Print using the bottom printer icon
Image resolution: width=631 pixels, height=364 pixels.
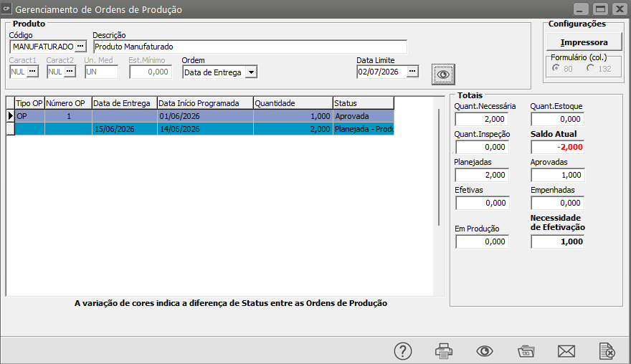click(x=444, y=351)
